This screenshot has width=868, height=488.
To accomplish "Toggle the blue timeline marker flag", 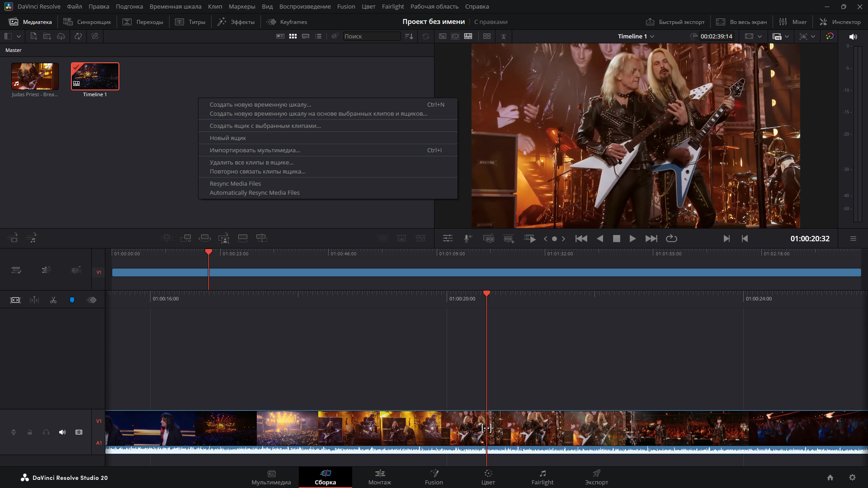I will tap(72, 300).
